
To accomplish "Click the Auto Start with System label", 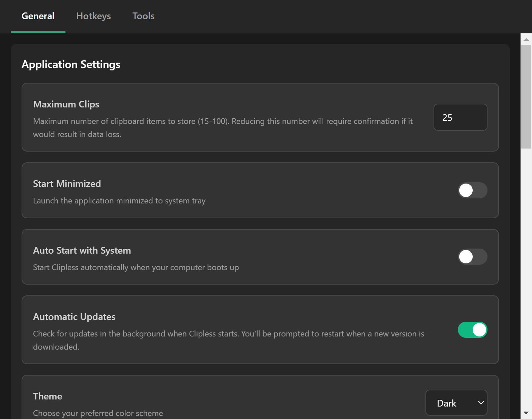I will [x=82, y=251].
